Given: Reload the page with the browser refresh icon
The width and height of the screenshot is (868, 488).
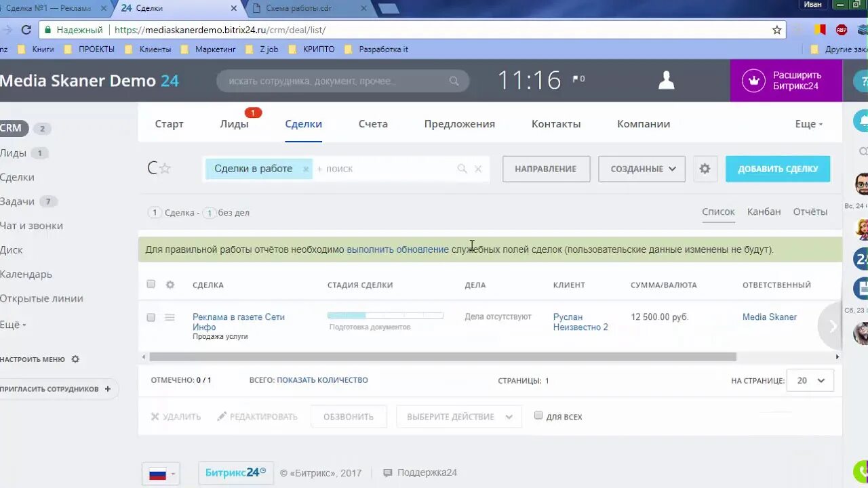Looking at the screenshot, I should 26,30.
